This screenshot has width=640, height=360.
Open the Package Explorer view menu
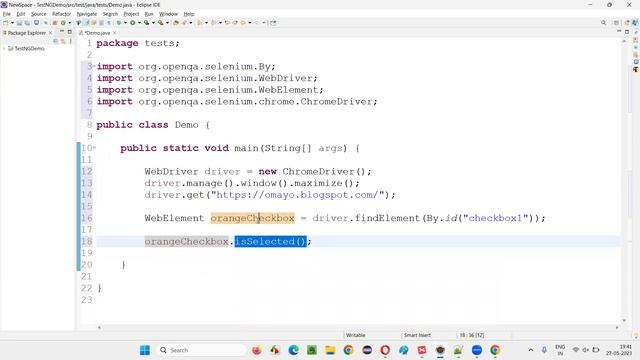click(x=71, y=41)
